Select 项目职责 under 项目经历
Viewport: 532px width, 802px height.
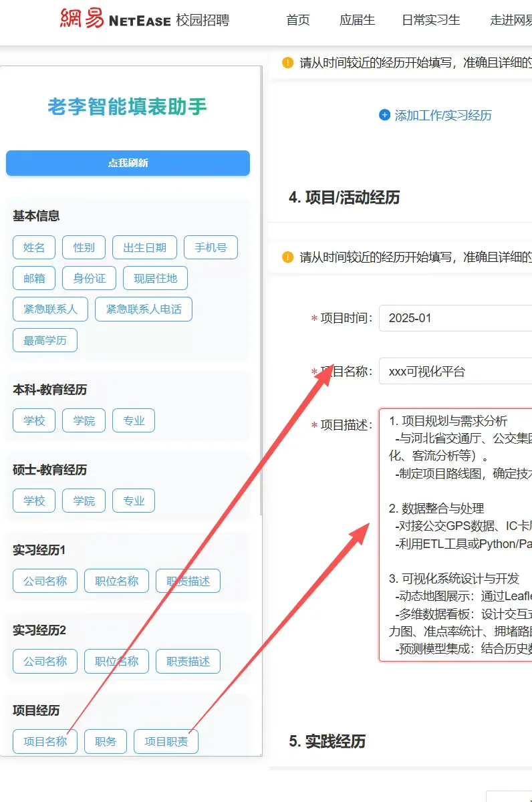pyautogui.click(x=166, y=741)
